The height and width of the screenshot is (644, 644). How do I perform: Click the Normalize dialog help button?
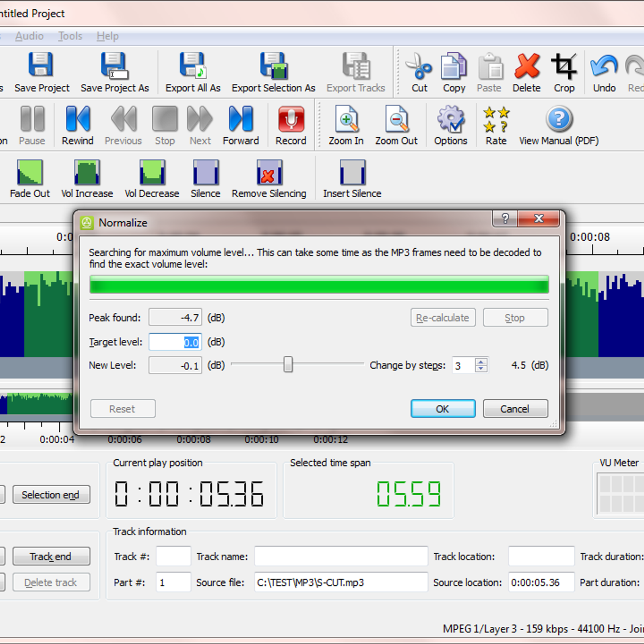tap(505, 219)
